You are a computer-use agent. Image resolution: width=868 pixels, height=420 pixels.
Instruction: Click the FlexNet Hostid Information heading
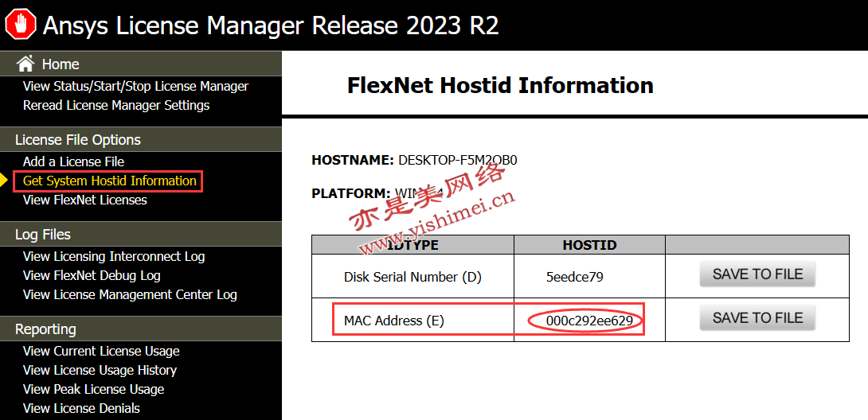(500, 86)
